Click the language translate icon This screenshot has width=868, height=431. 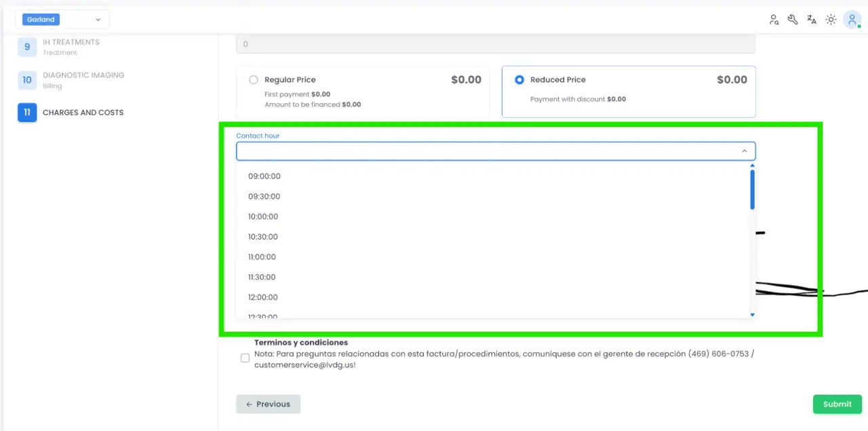tap(812, 20)
